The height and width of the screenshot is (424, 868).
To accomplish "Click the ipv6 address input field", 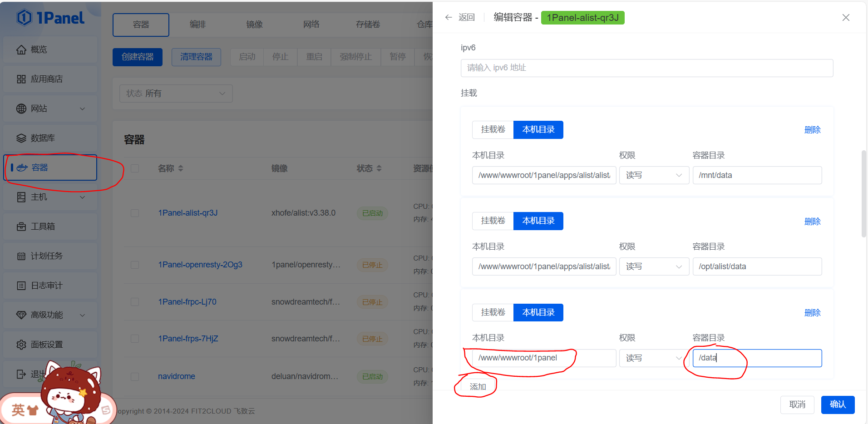I will pyautogui.click(x=647, y=68).
